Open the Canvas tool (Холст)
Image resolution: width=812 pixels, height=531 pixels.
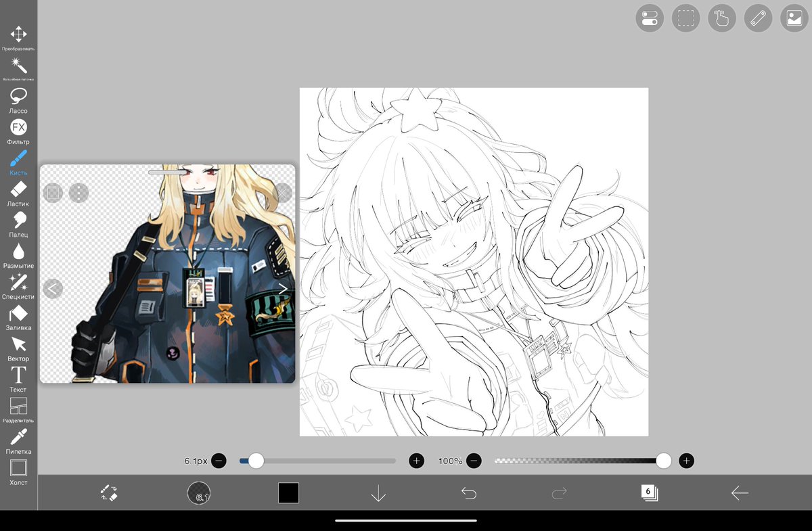(x=18, y=472)
